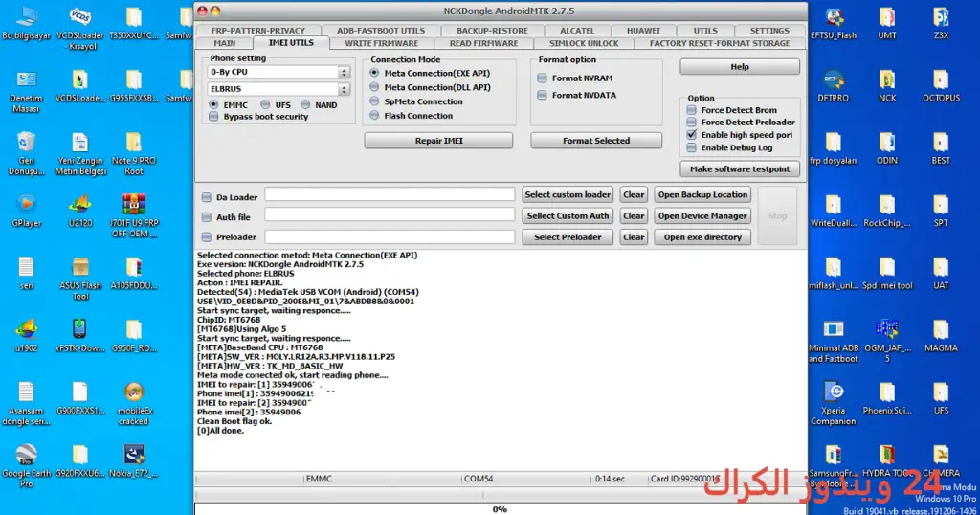
Task: Switch to FRP-PATTERN-PRIVACY tab
Action: (258, 30)
